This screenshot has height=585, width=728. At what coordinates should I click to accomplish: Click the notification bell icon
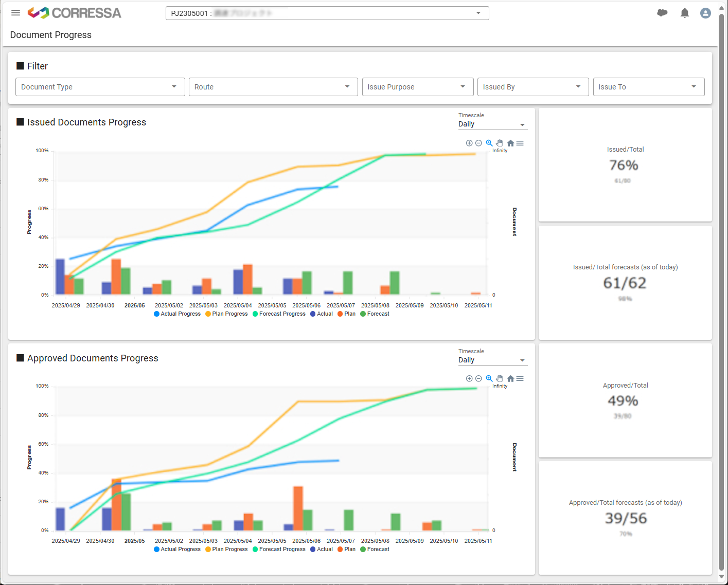[x=684, y=13]
